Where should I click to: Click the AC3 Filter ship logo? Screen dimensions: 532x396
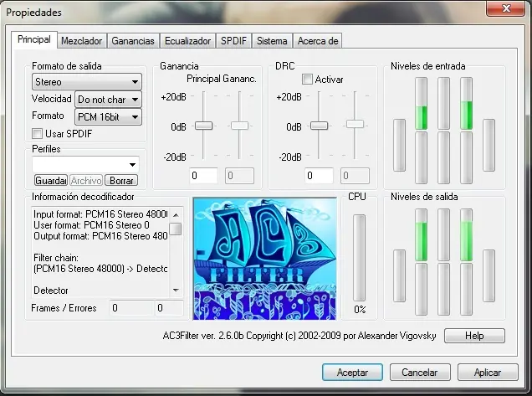(265, 259)
